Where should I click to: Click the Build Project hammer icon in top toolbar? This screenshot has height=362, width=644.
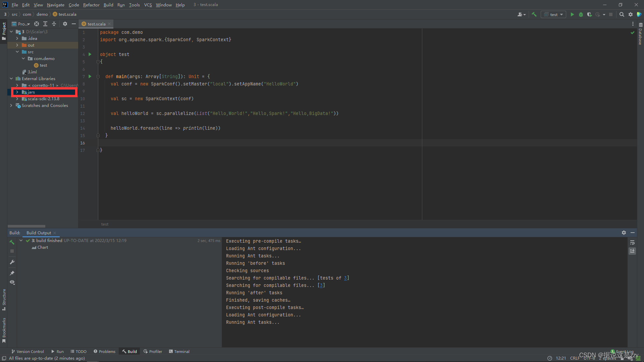coord(534,14)
